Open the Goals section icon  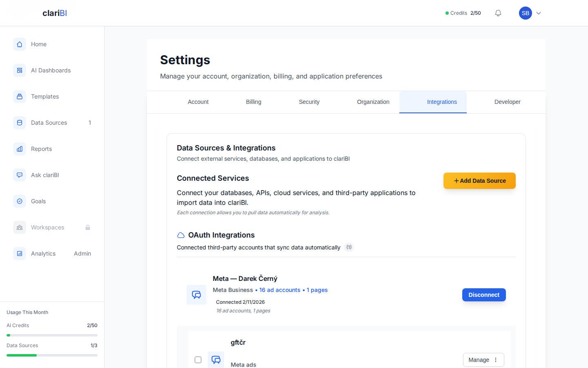[20, 201]
